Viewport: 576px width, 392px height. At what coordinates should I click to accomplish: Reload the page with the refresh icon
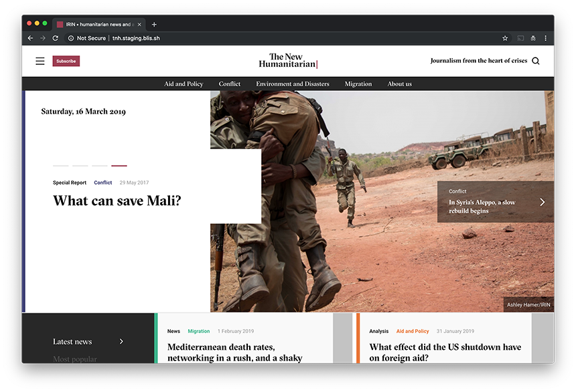click(x=55, y=38)
